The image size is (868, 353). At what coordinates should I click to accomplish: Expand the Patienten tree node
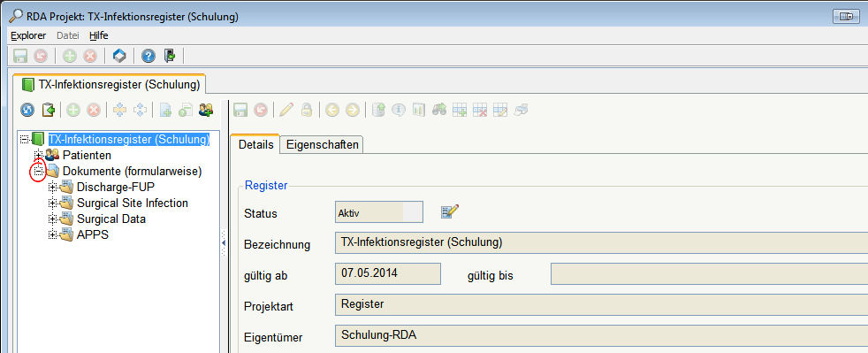[x=38, y=155]
